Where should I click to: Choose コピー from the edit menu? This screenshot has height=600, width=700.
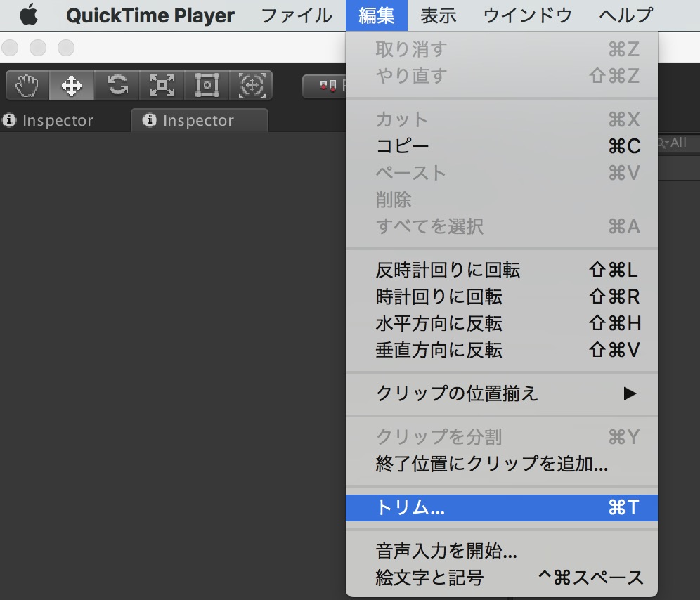point(502,146)
